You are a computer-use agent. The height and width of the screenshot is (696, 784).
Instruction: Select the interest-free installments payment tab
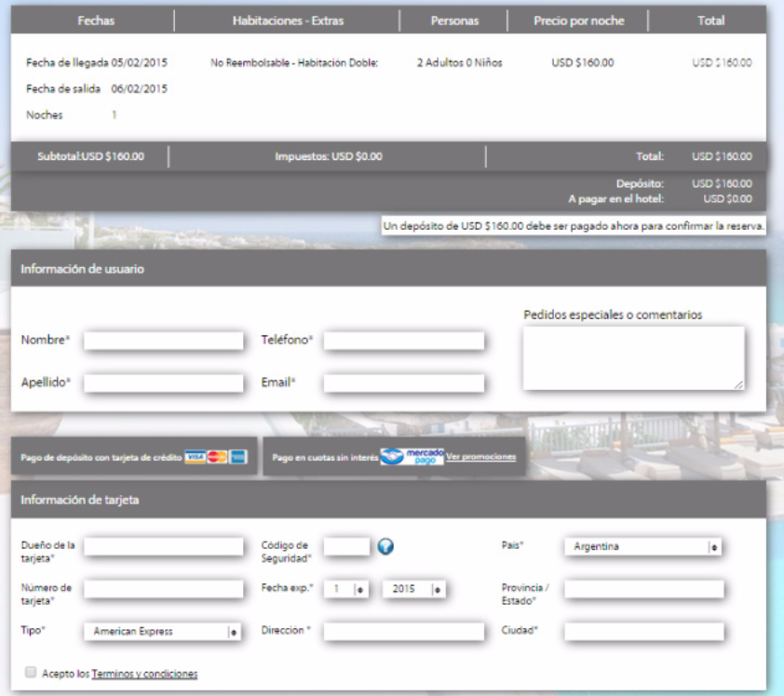tap(325, 457)
